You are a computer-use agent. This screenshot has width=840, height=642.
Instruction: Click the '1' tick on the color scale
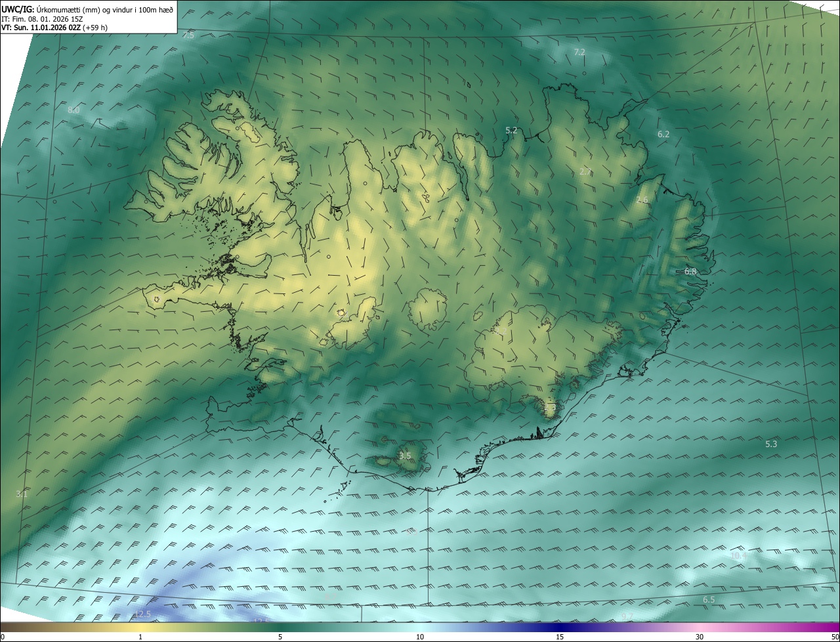(140, 637)
